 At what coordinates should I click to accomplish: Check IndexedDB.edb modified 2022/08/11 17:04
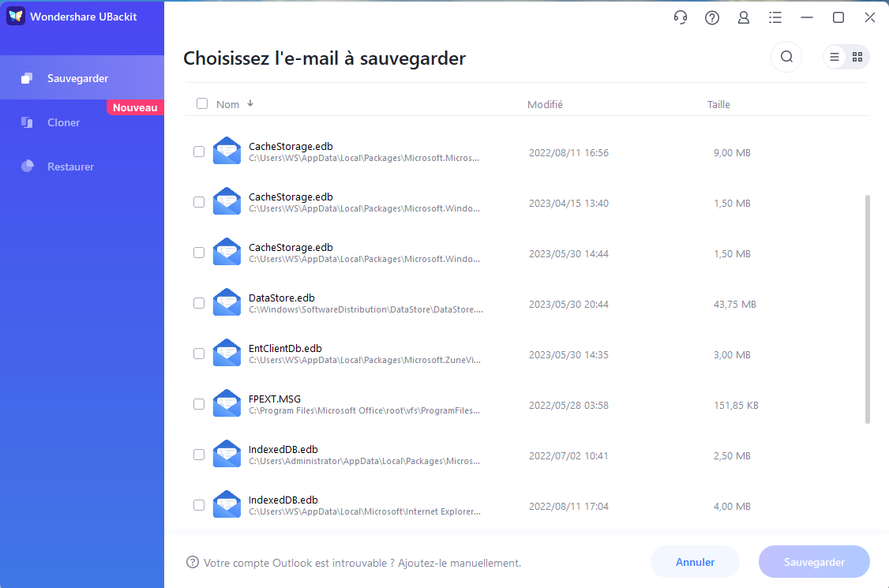point(199,505)
